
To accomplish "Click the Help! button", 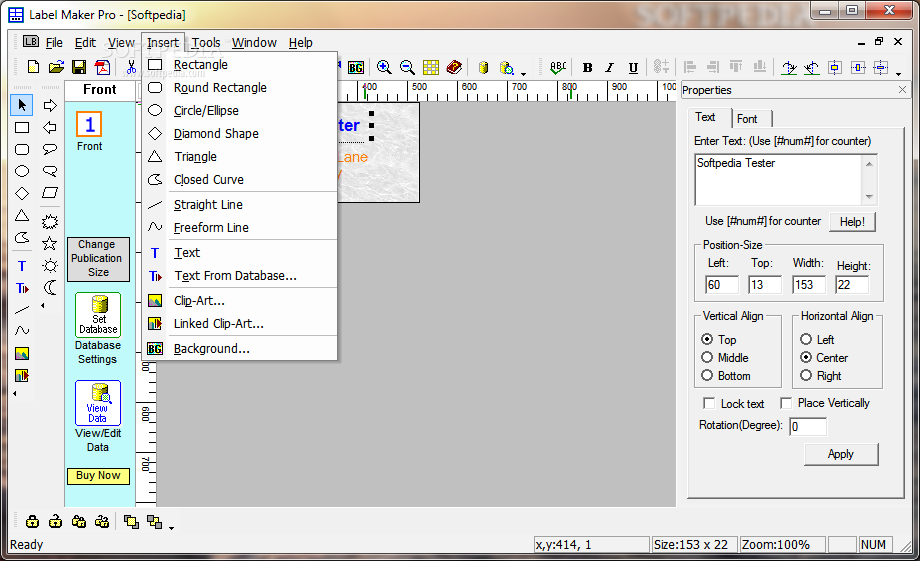I will (852, 222).
